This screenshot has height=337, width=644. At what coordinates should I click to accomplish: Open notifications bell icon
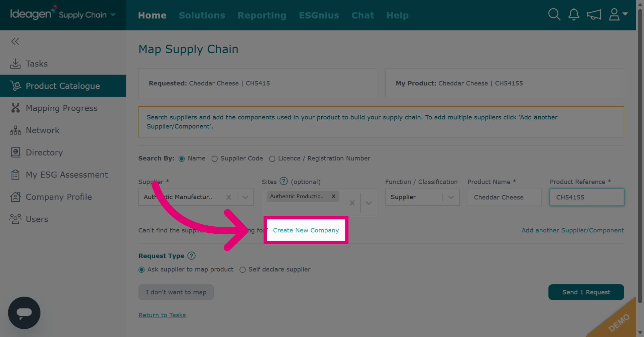tap(574, 14)
